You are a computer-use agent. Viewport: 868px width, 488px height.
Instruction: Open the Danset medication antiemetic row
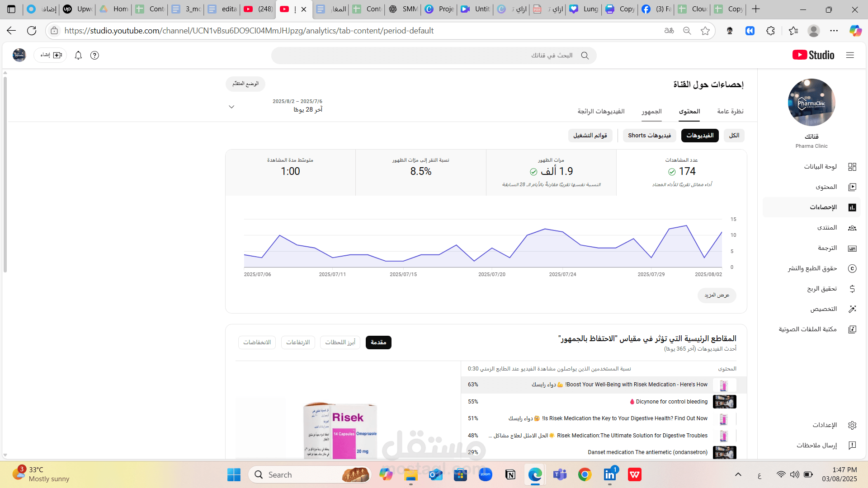(x=604, y=452)
